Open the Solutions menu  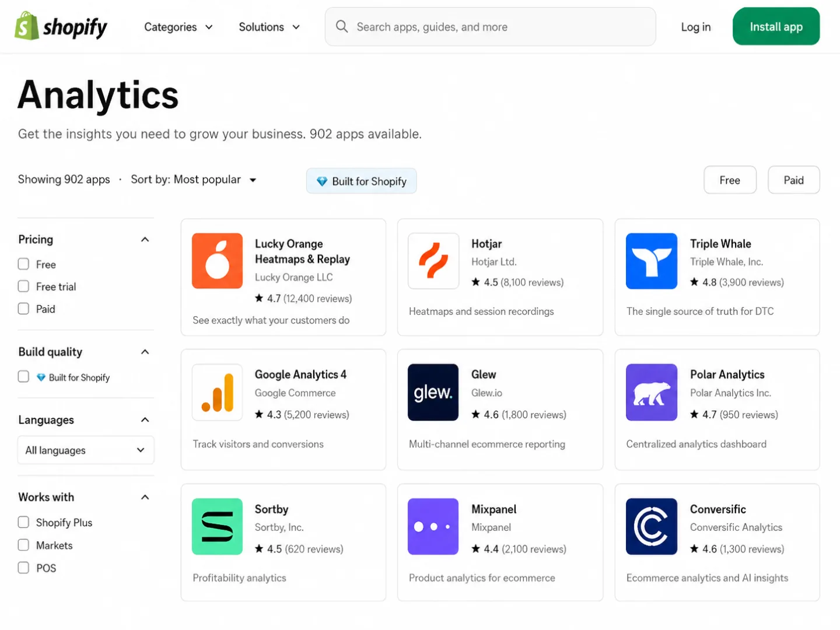pos(269,27)
